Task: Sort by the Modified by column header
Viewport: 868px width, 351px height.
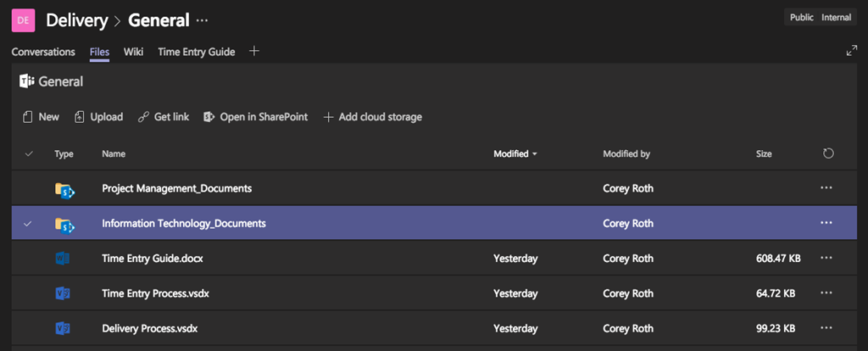Action: pyautogui.click(x=626, y=154)
